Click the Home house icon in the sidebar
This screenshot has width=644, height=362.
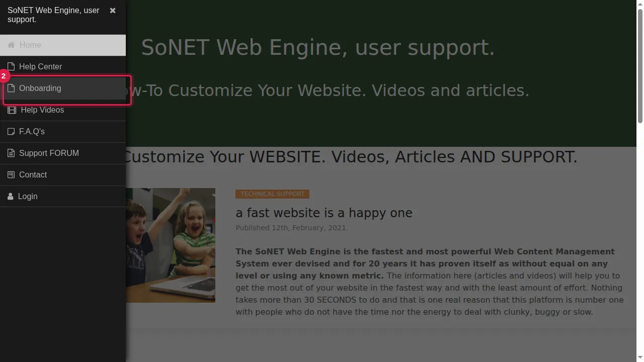[x=11, y=45]
